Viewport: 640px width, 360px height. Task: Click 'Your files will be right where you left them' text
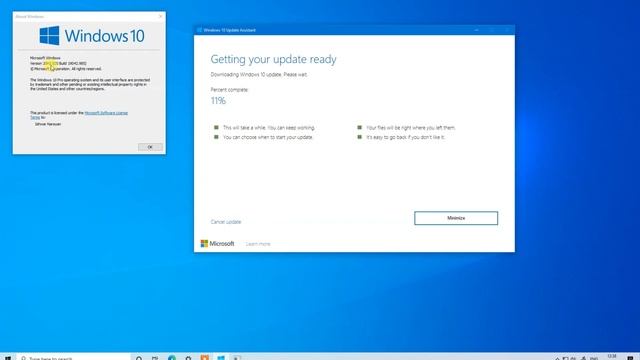[x=411, y=128]
